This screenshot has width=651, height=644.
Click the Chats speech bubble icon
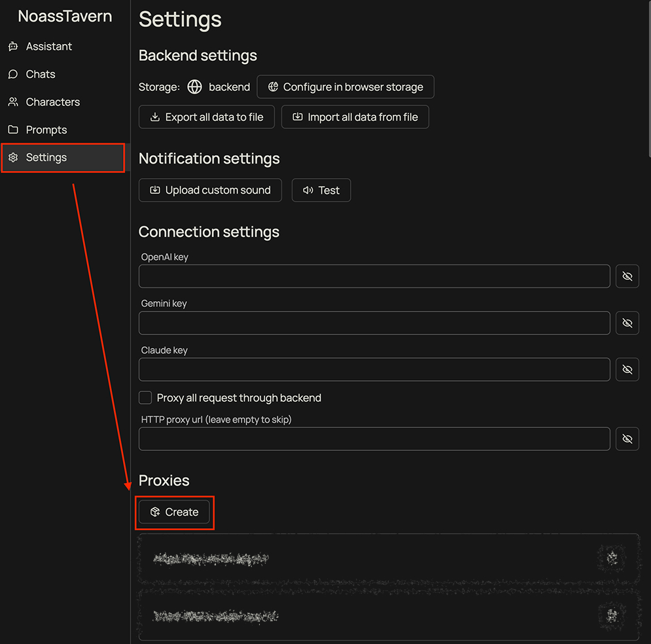(x=13, y=75)
